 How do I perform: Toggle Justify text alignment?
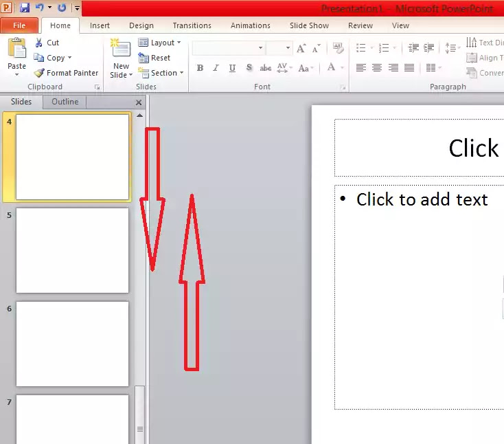[x=409, y=67]
